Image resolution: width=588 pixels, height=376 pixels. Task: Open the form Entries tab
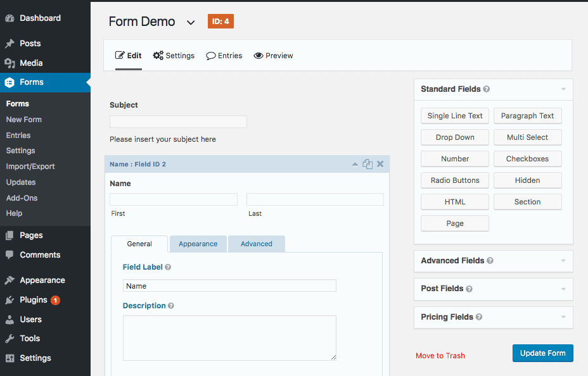pos(224,56)
